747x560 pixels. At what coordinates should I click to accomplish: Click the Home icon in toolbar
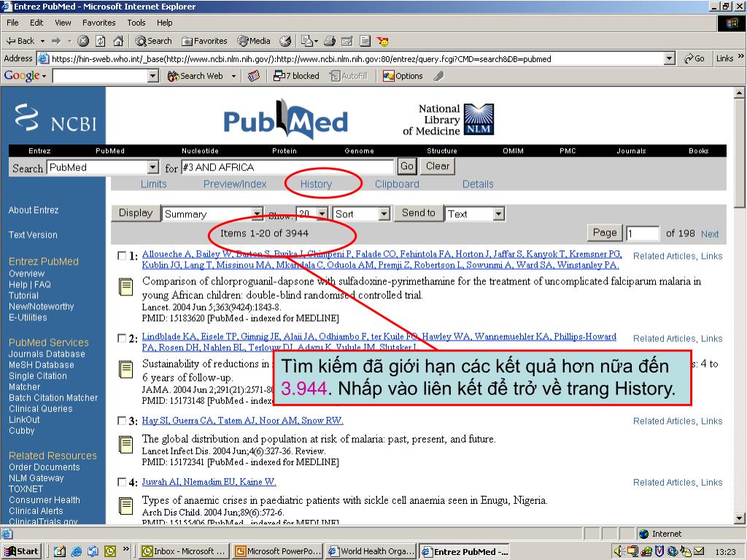pyautogui.click(x=118, y=41)
